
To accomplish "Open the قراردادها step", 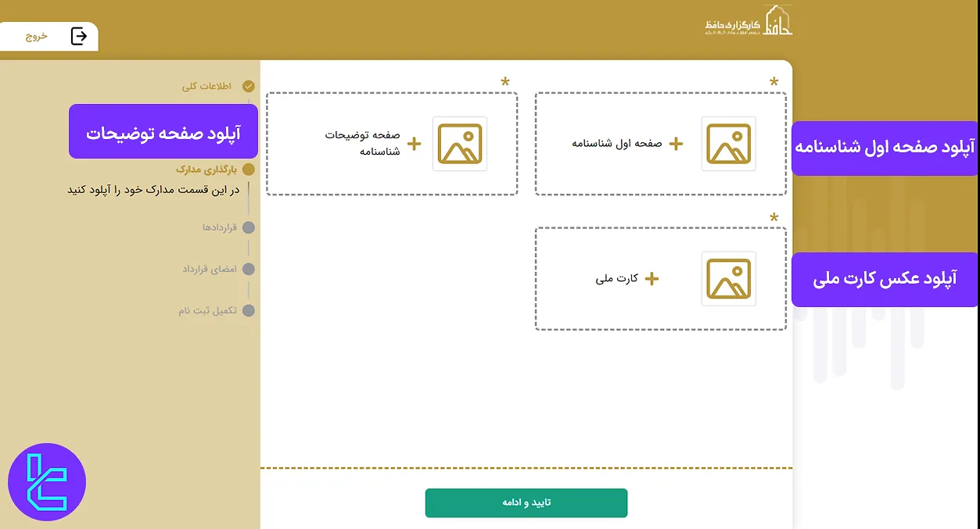I will tap(219, 227).
